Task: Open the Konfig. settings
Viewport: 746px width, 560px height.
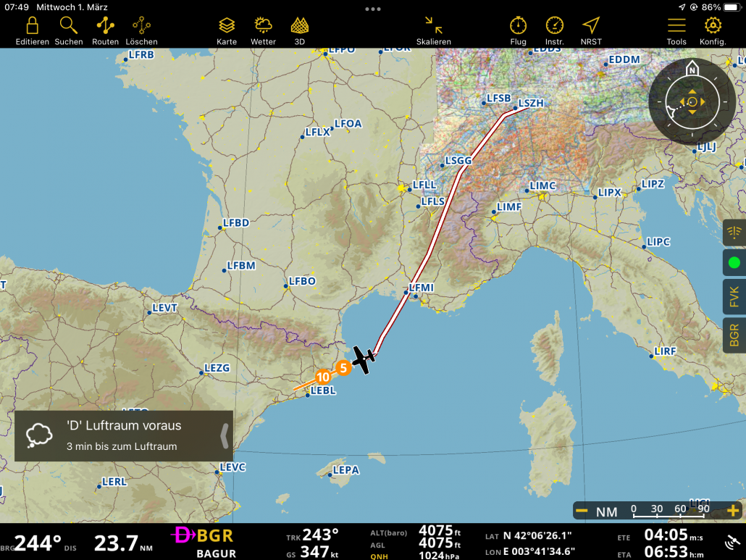Action: (713, 28)
